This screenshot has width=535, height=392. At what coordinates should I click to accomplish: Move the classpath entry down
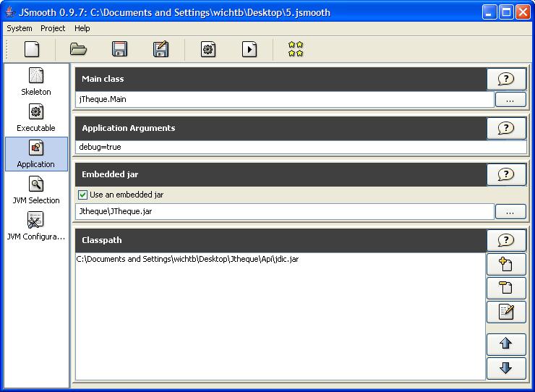click(506, 367)
